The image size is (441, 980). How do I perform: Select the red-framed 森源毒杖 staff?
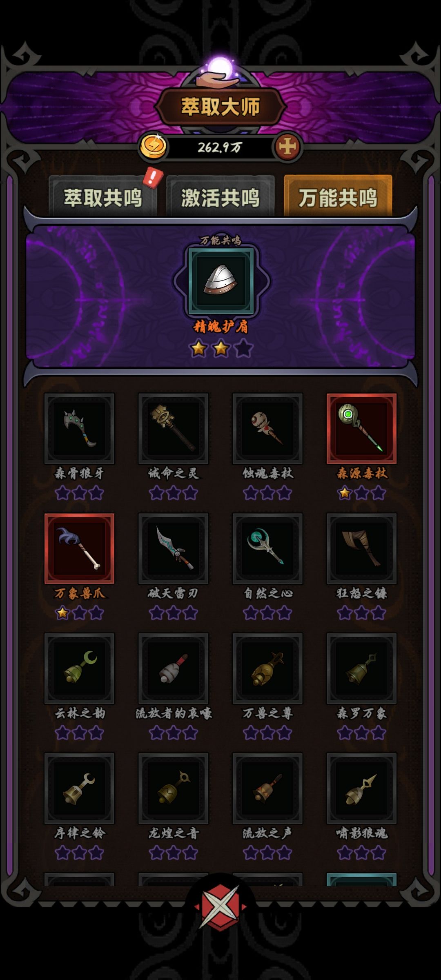click(x=361, y=428)
